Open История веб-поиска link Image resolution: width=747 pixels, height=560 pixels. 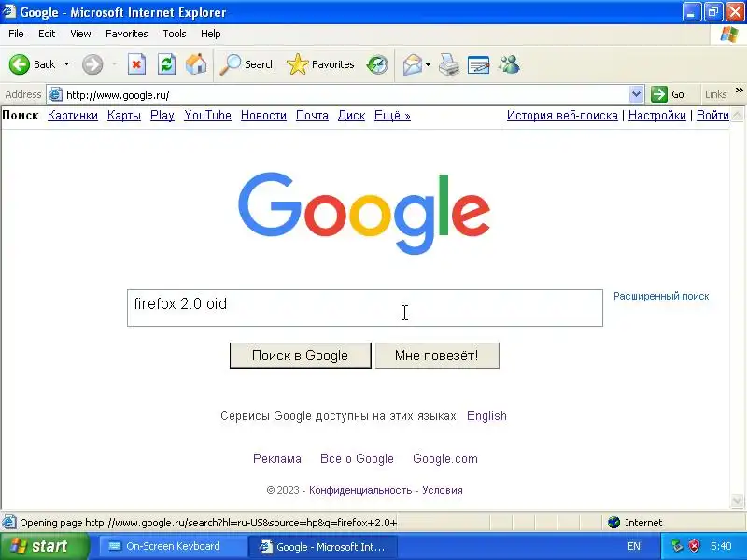pyautogui.click(x=562, y=115)
